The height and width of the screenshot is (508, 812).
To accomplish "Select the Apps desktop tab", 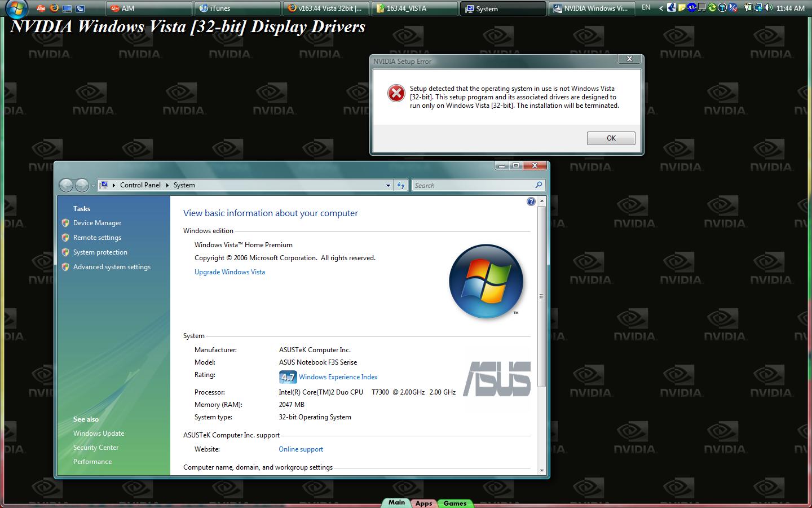I will (x=423, y=503).
